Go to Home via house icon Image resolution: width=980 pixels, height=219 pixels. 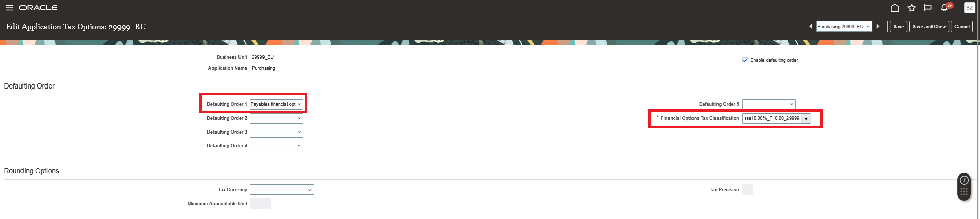(895, 8)
